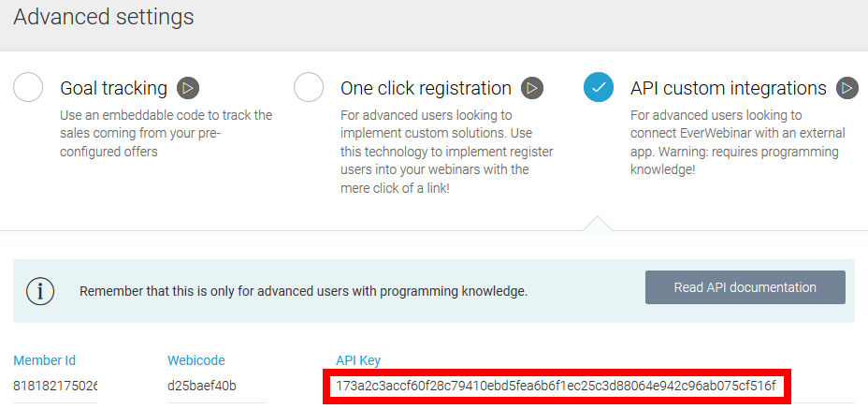Play the API custom integrations video tutorial

point(847,88)
